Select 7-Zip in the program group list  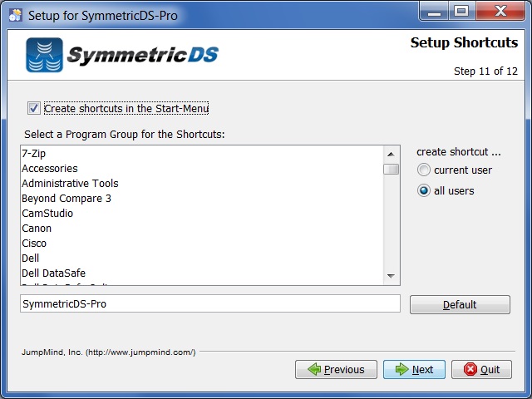tap(202, 153)
